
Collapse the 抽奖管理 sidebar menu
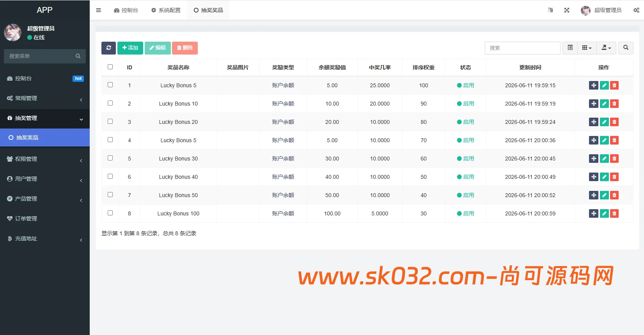[x=45, y=118]
